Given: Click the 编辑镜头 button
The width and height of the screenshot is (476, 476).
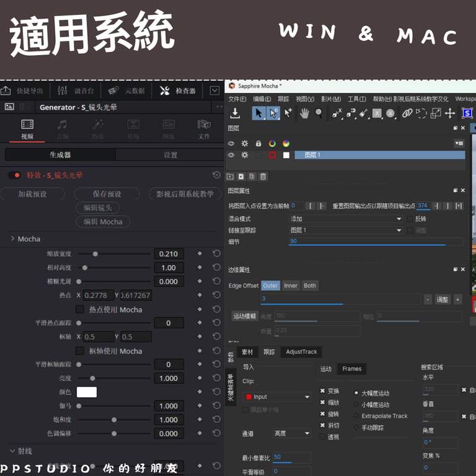Looking at the screenshot, I should click(98, 208).
